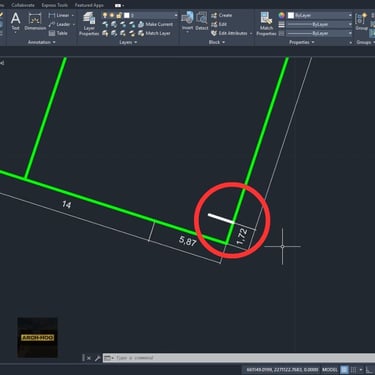Click the object color wheel swatch
Image resolution: width=375 pixels, height=375 pixels.
tap(282, 15)
